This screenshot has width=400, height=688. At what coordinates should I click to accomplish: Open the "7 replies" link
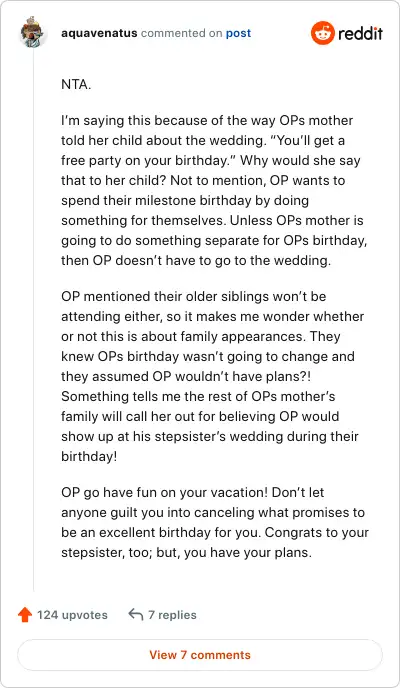172,615
